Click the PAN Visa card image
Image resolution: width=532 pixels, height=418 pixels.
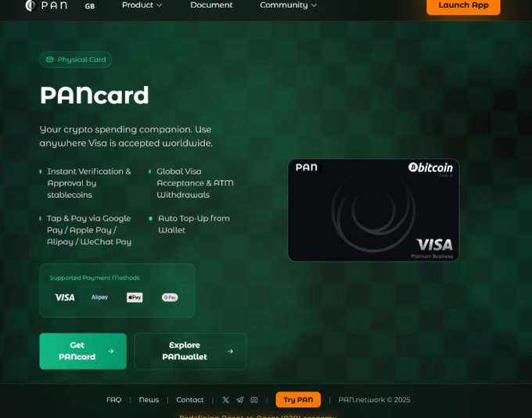coord(373,211)
